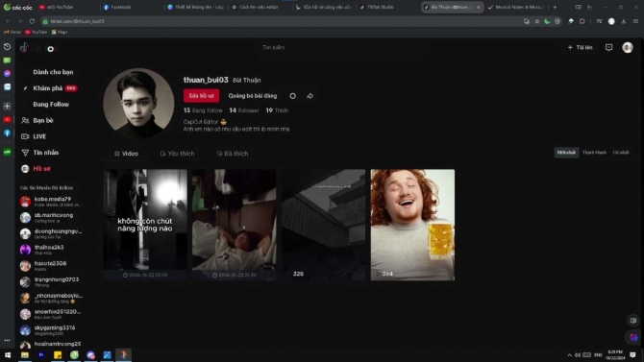Viewport: 644px width, 362px height.
Task: Open account avatar menu in TikTok header
Action: (x=627, y=48)
